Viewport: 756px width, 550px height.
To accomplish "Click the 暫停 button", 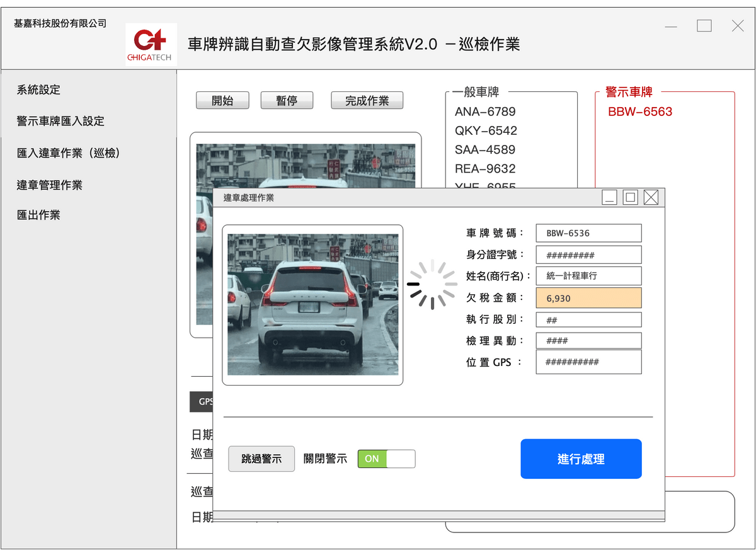I will [x=287, y=101].
